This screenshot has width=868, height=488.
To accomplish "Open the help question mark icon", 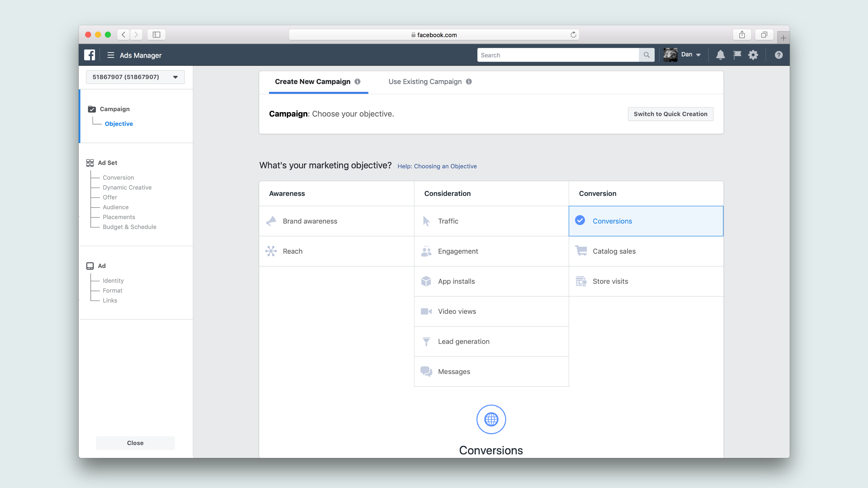I will click(779, 55).
